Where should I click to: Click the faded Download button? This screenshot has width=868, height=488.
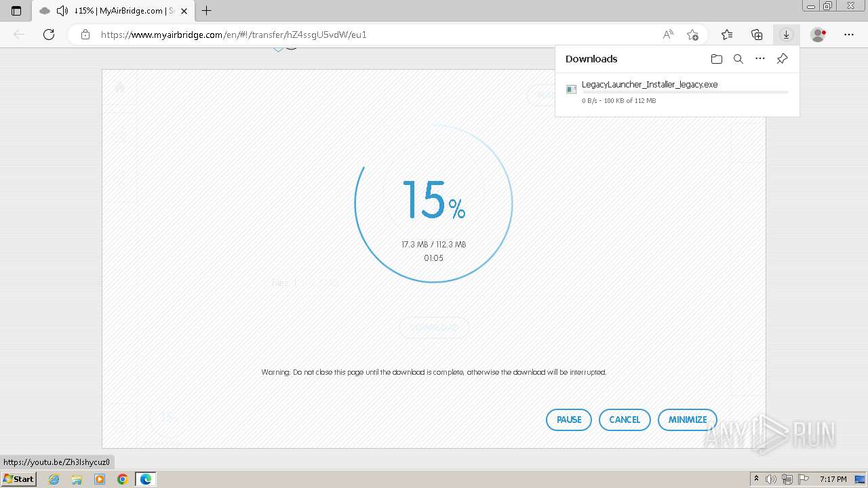(x=434, y=327)
